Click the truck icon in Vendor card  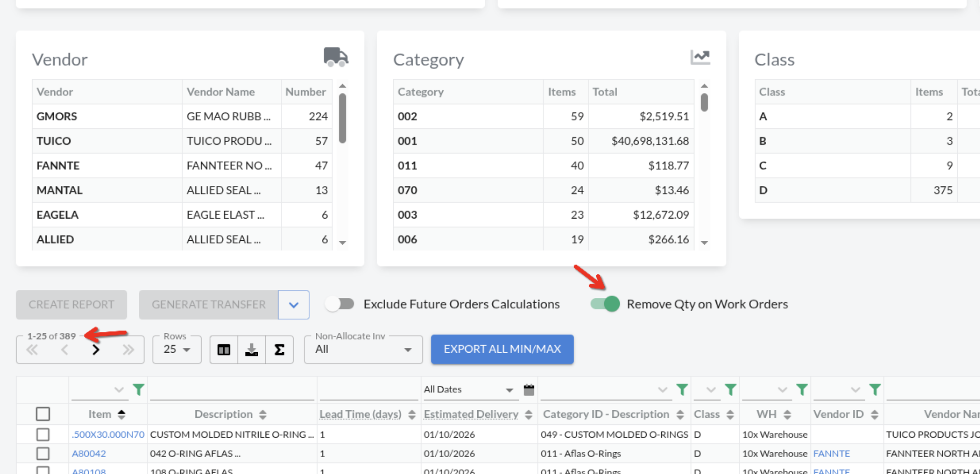336,57
